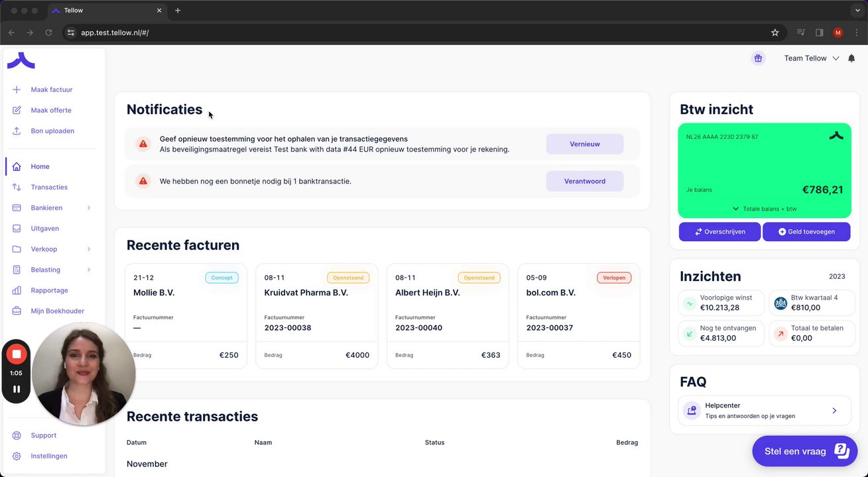Screen dimensions: 868x477
Task: Click the Overschrijven button
Action: tap(719, 232)
